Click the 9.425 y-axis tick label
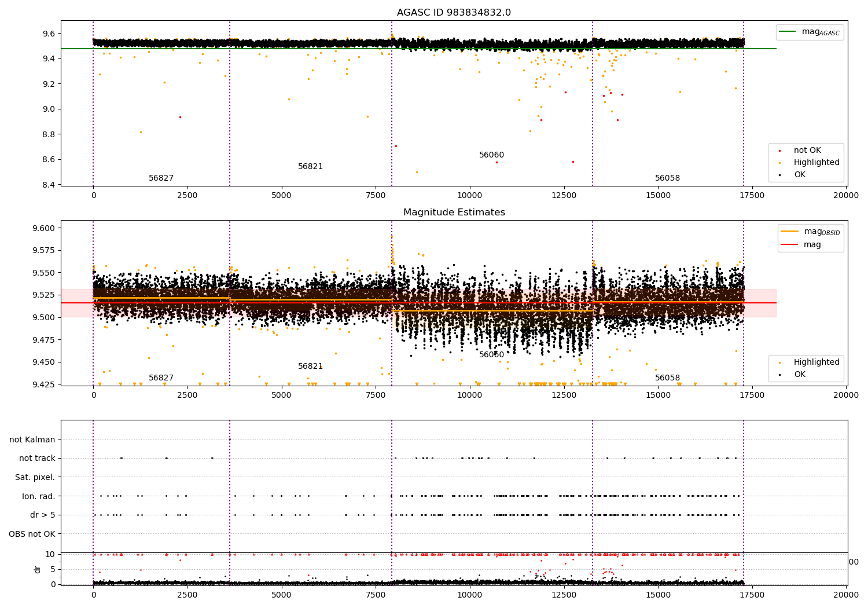The image size is (868, 608). pyautogui.click(x=45, y=384)
